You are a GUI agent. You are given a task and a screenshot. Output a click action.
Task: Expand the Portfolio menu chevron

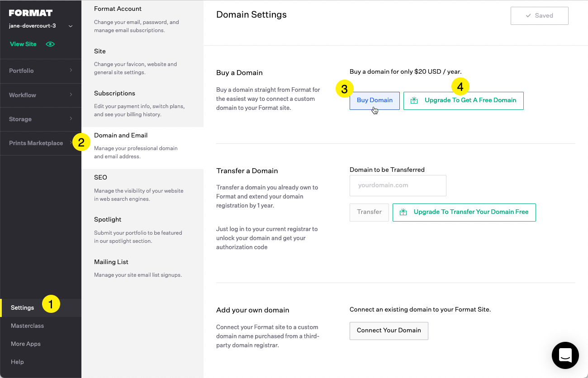pos(71,71)
